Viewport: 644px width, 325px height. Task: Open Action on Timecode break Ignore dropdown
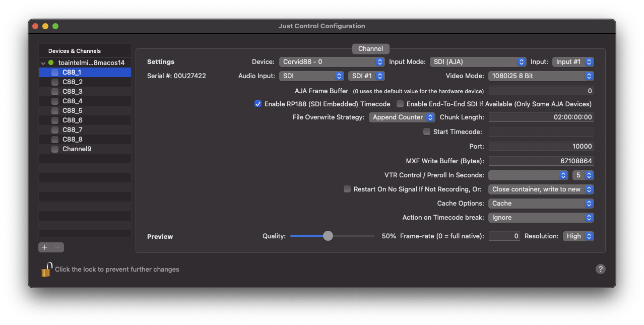tap(541, 218)
